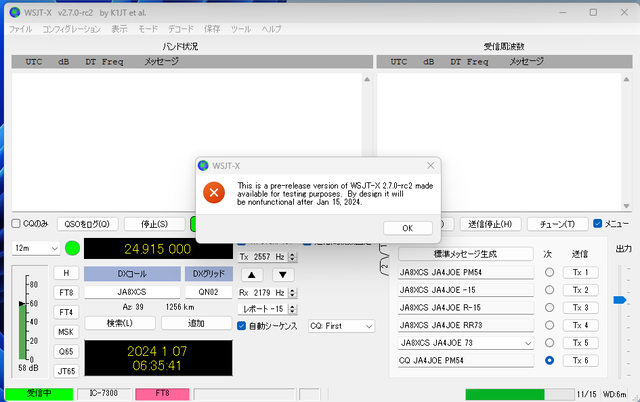This screenshot has height=402, width=640.
Task: Click the JA8XCS DX call field
Action: click(132, 292)
